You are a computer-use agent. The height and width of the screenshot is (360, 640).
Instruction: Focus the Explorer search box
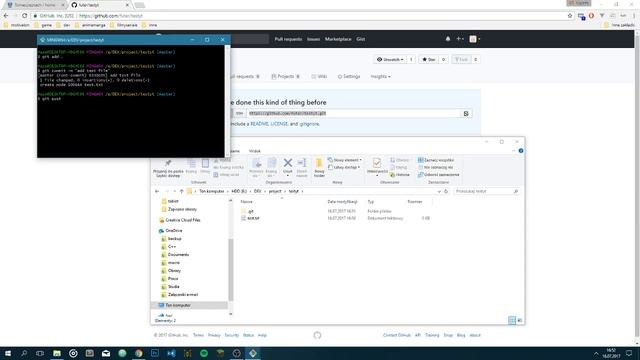[486, 191]
